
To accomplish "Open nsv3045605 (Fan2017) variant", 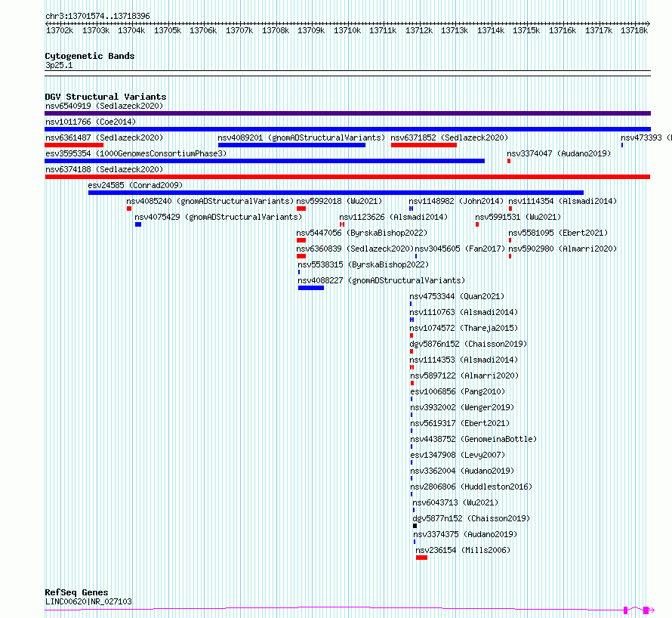I will (x=460, y=249).
